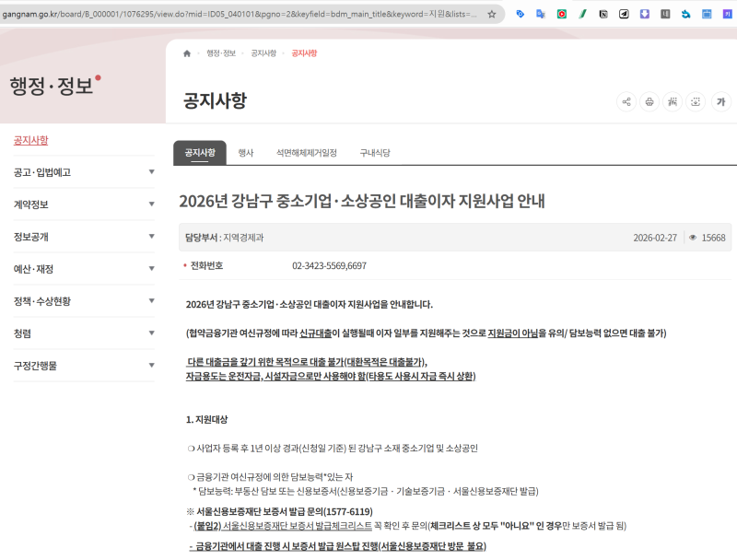Click the posting date 2026-02-27

(x=655, y=238)
